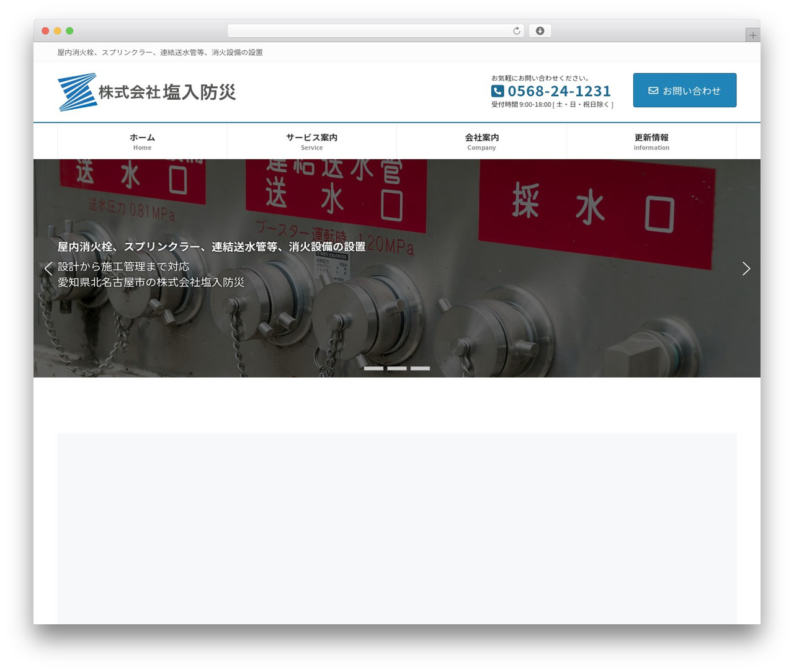Click the slide headline 屋内消火栓、スプリンクラー text
This screenshot has height=672, width=794.
tap(212, 247)
